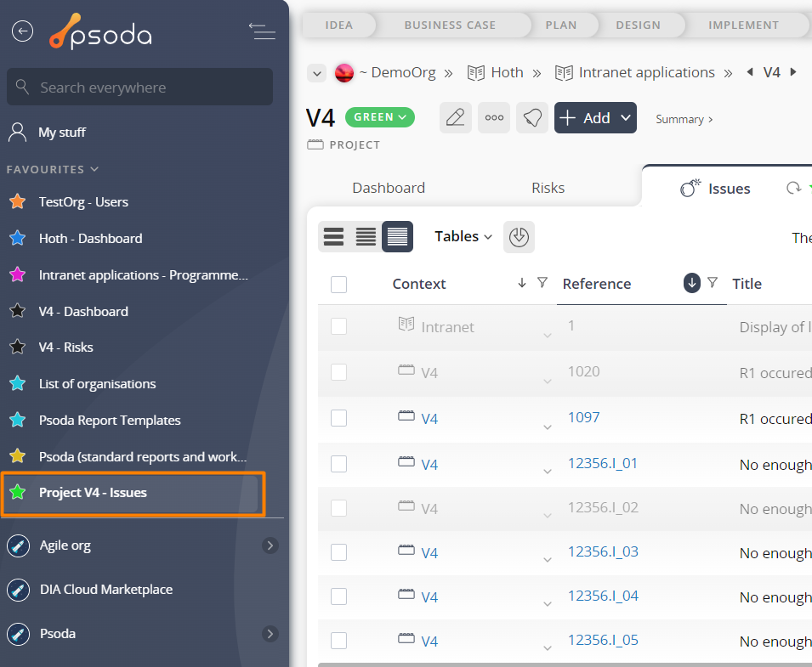Expand the row menu chevron for reference 1097
This screenshot has height=667, width=812.
point(548,427)
